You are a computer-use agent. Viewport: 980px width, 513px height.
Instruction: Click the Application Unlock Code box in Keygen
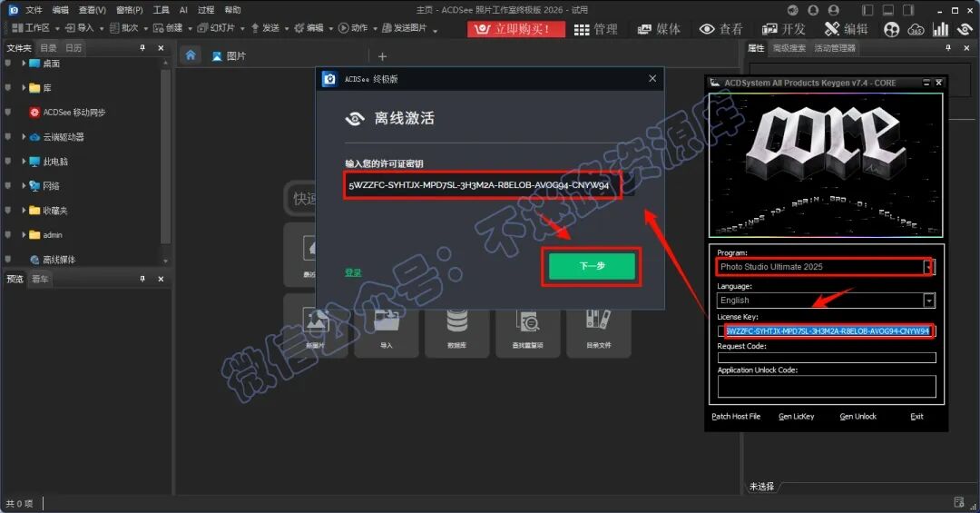[827, 387]
